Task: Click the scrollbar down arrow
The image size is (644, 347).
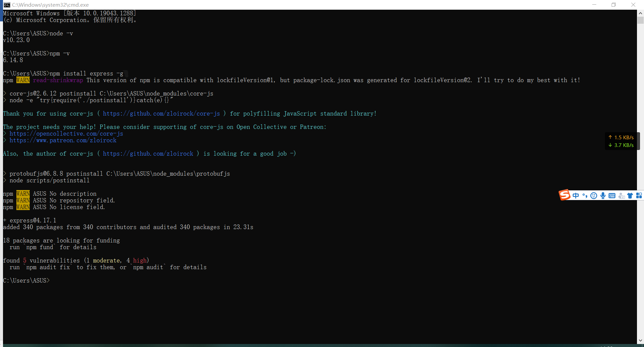Action: coord(640,340)
